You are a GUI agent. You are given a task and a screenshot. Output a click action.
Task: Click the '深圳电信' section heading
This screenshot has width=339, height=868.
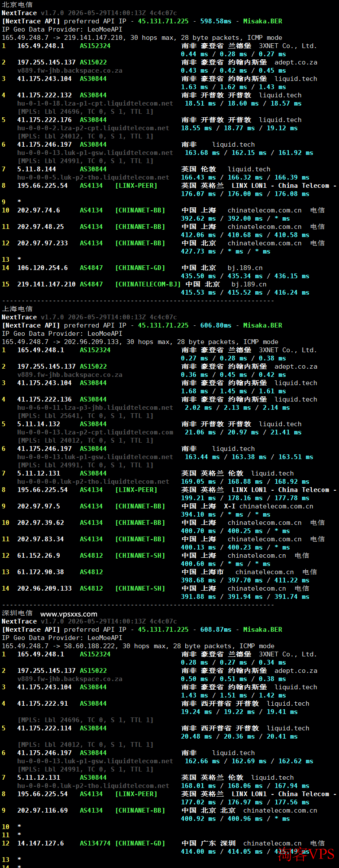(x=17, y=613)
